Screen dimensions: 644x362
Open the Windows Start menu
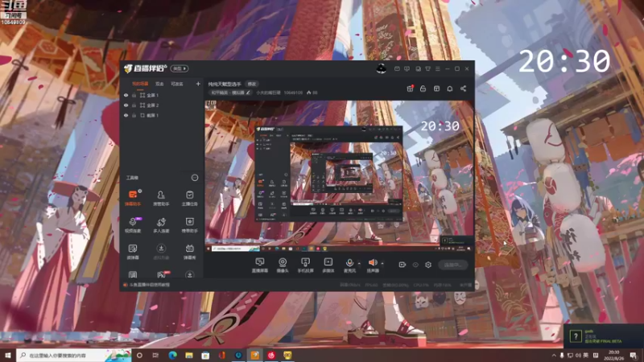click(8, 355)
